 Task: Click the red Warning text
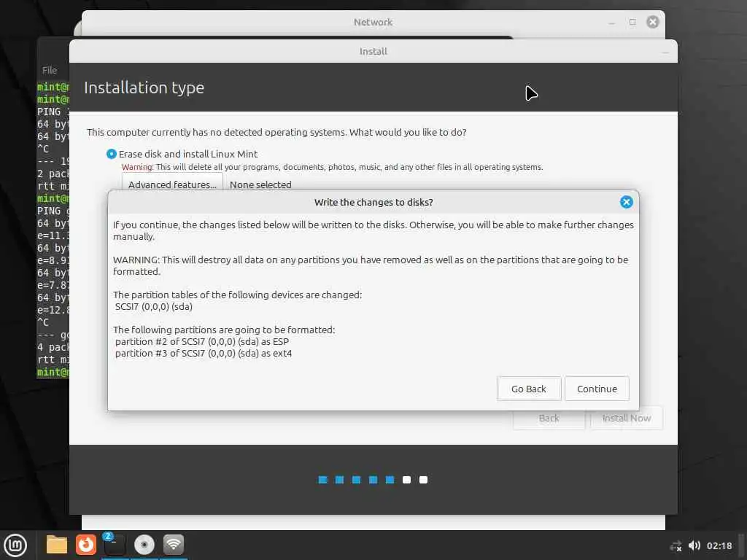click(137, 167)
